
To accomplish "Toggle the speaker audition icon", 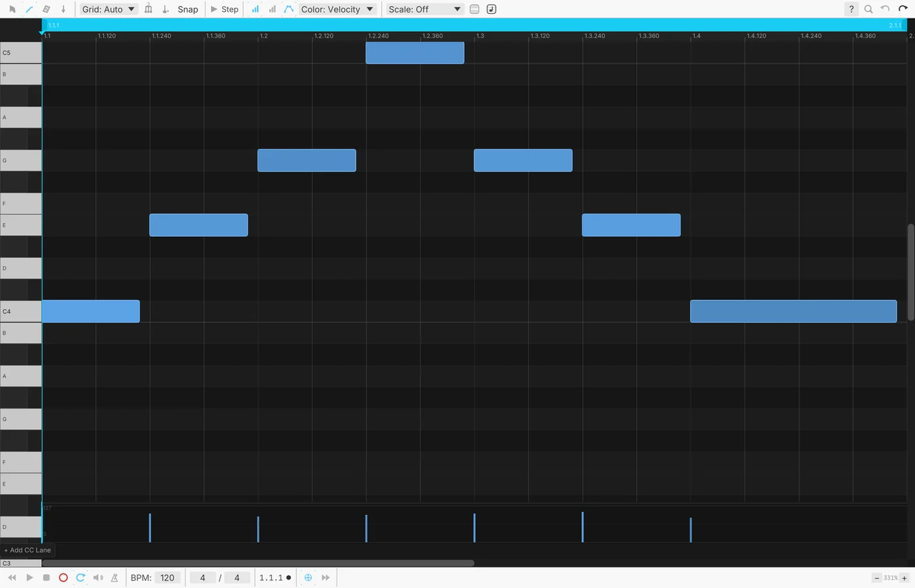I will (98, 578).
